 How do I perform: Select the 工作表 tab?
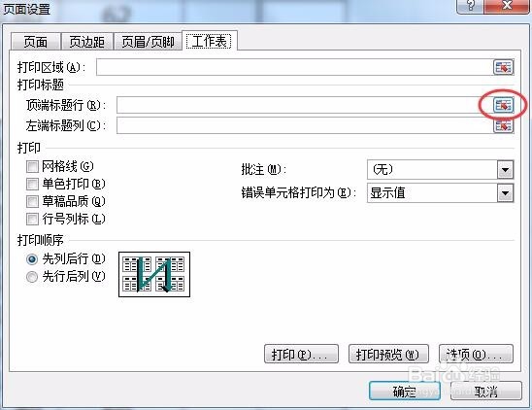click(x=210, y=41)
